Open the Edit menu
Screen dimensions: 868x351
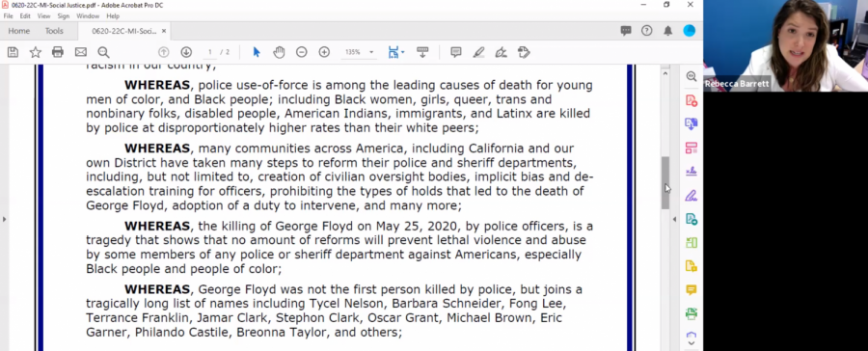(25, 16)
